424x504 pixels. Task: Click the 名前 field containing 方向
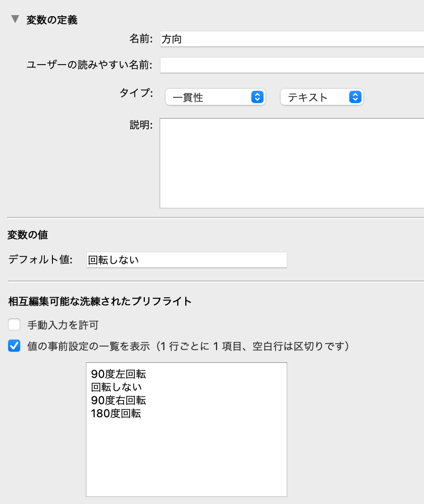[x=292, y=39]
